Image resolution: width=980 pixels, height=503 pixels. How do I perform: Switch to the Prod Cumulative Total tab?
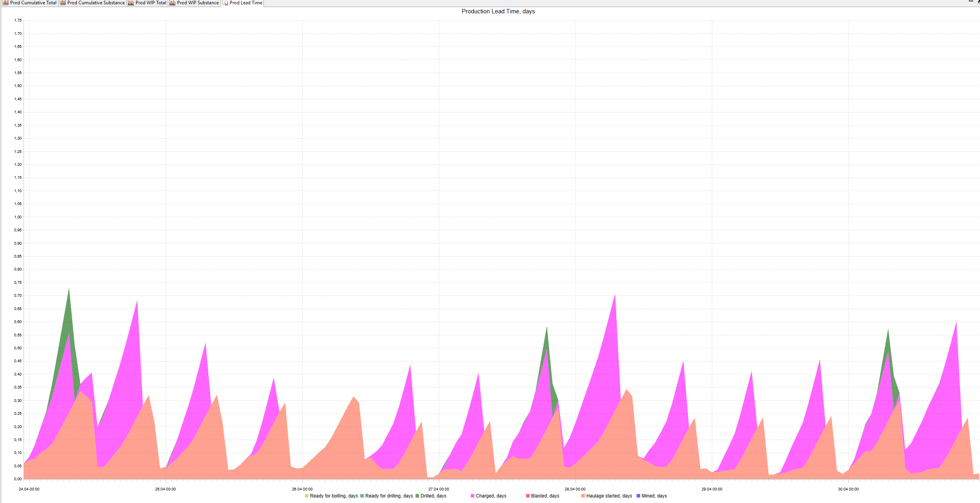coord(29,3)
